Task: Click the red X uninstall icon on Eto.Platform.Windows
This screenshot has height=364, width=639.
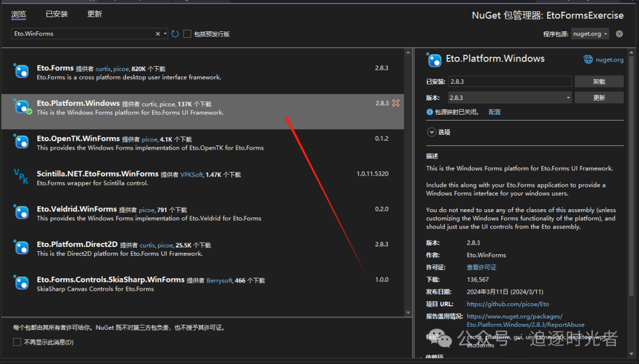Action: (x=396, y=103)
